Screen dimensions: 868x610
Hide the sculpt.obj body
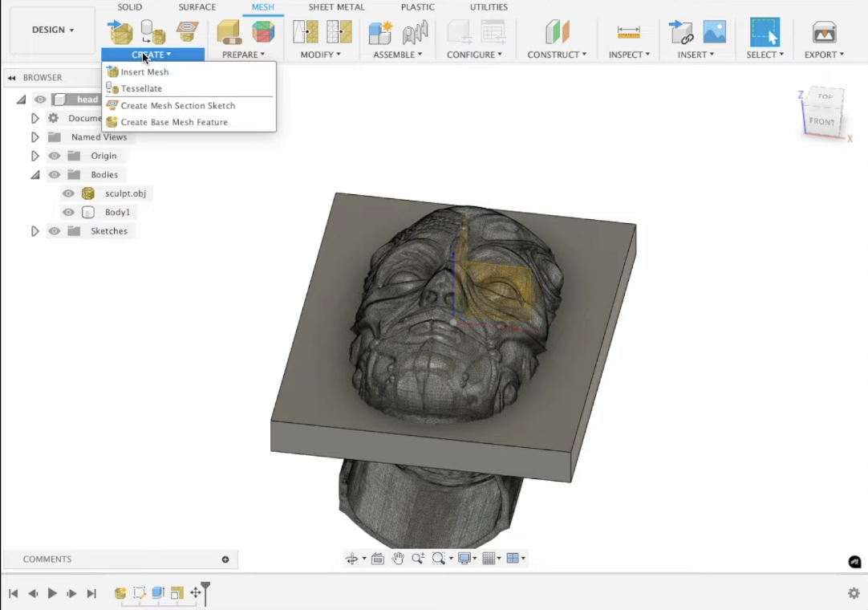68,193
